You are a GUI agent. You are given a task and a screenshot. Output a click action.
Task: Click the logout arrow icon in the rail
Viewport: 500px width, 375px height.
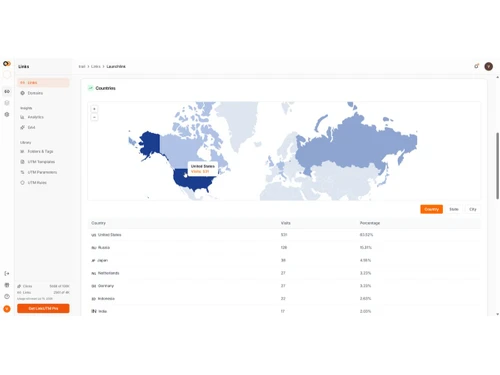(7, 274)
